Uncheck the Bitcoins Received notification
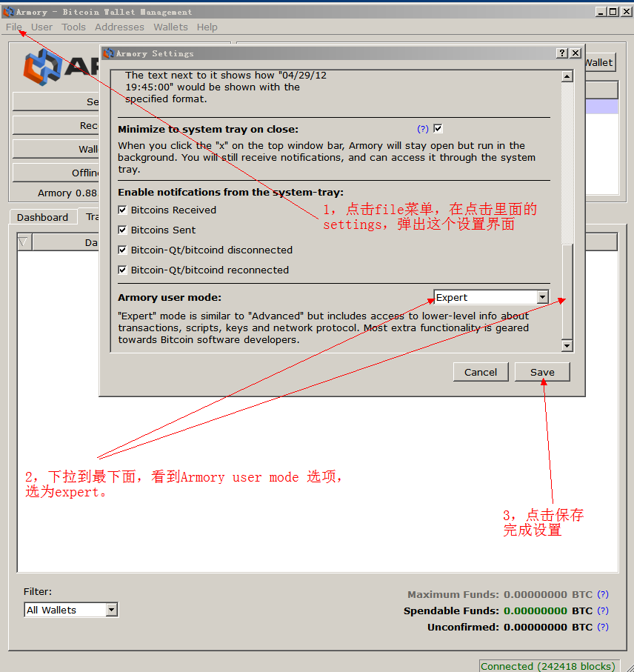The image size is (634, 672). click(x=123, y=210)
